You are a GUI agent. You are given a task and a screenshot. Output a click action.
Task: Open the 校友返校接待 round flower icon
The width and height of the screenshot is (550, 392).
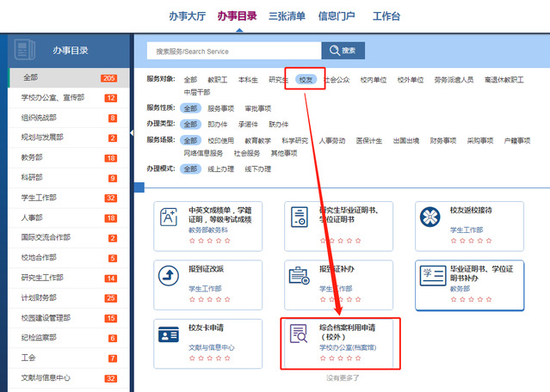(430, 217)
